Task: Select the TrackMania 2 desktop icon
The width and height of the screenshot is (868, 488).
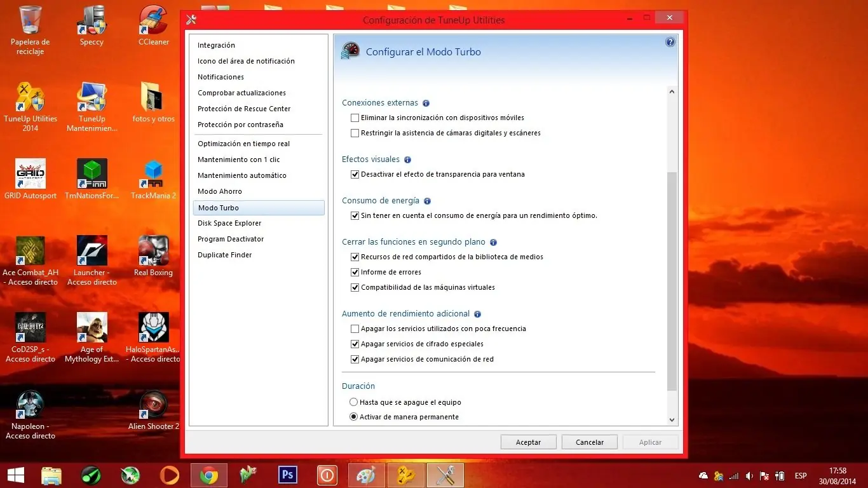Action: point(154,180)
